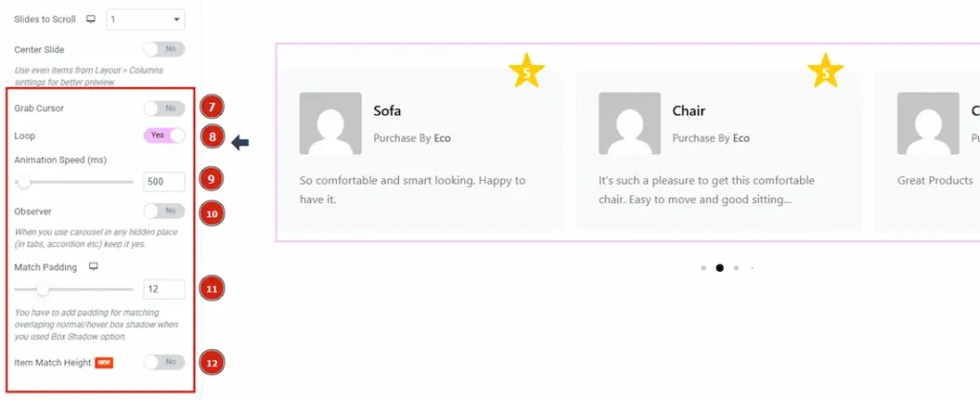Click the desktop icon next to Match Padding
The width and height of the screenshot is (980, 400).
click(x=94, y=267)
